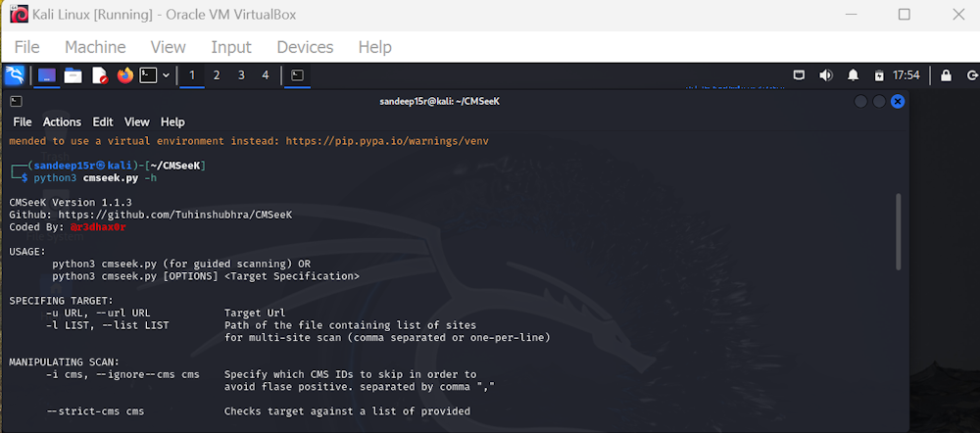Click '-i cms, --ignore--cms cms' option

(x=122, y=375)
